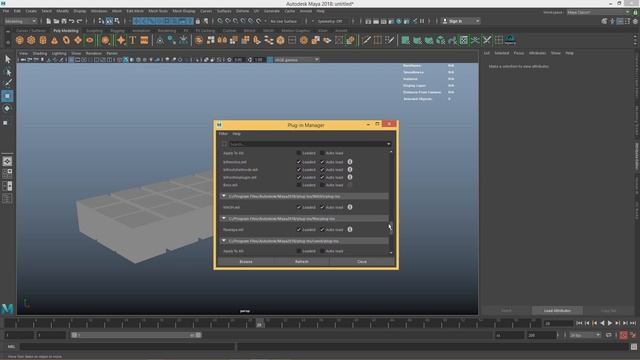640x360 pixels.
Task: Open the sRGB gamma view transform dropdown
Action: [x=296, y=60]
